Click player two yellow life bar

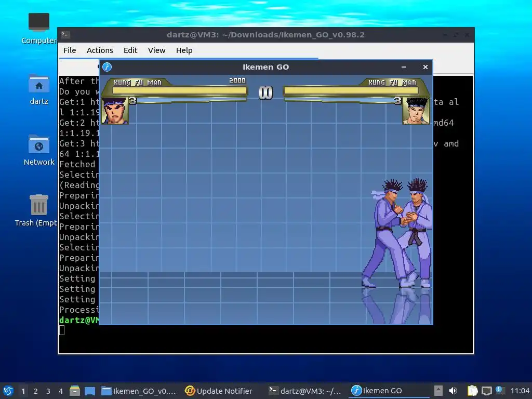[x=351, y=90]
